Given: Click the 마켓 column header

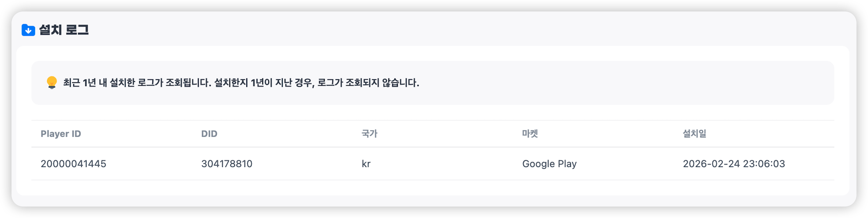Looking at the screenshot, I should click(x=530, y=134).
